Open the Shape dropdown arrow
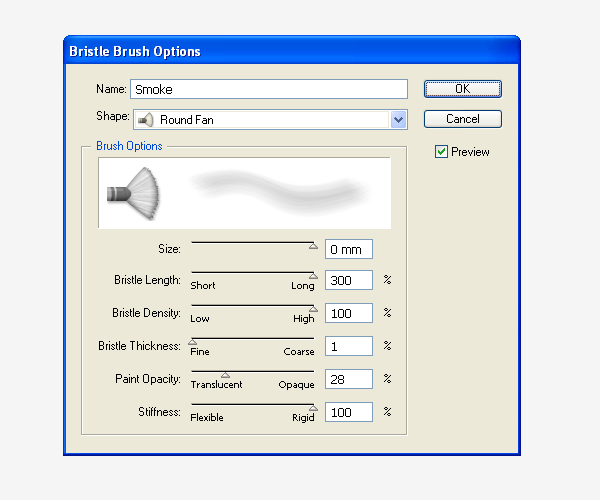 tap(398, 120)
